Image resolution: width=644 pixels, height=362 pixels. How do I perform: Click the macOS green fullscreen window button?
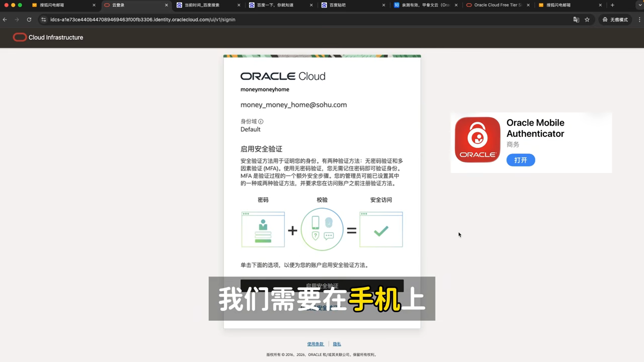point(20,5)
